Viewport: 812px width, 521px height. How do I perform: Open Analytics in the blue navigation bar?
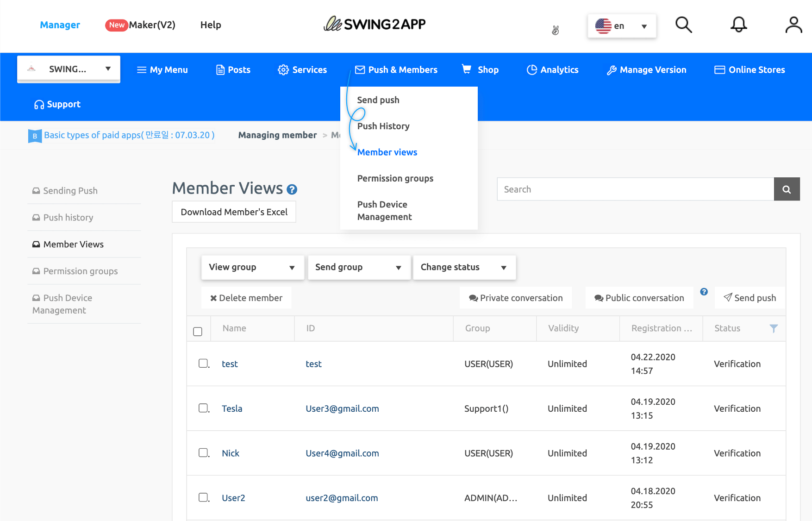tap(552, 70)
